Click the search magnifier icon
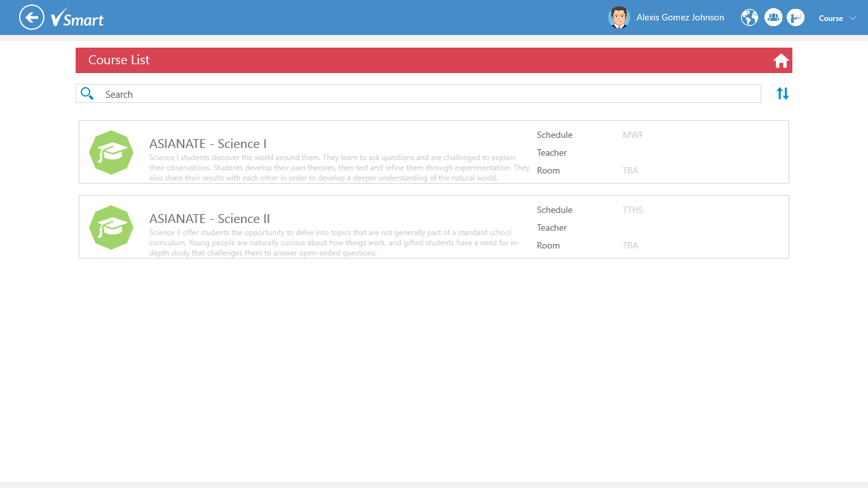 click(88, 94)
